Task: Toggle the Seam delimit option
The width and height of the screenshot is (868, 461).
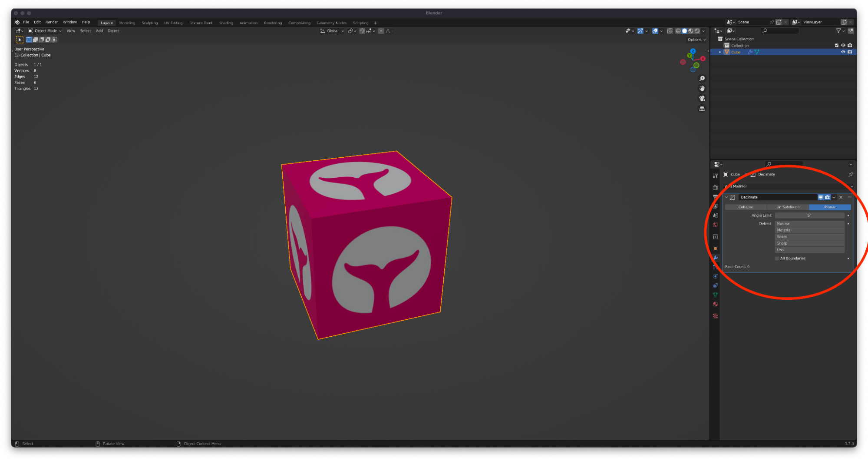Action: coord(809,237)
